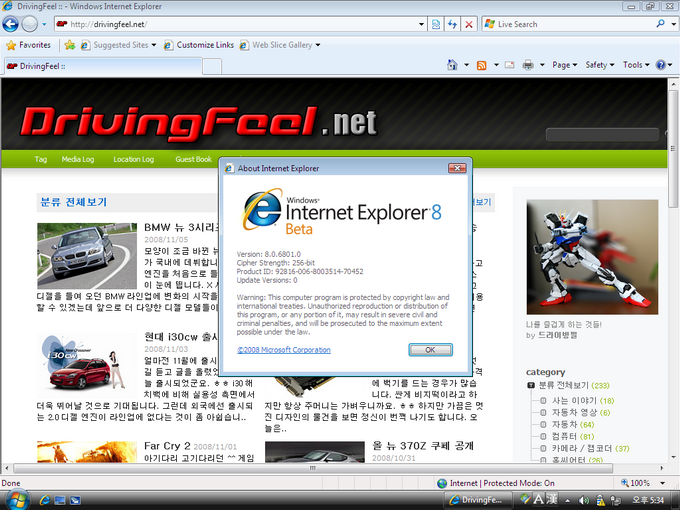Open the Guest Book navigation link
The width and height of the screenshot is (680, 510).
coord(193,159)
